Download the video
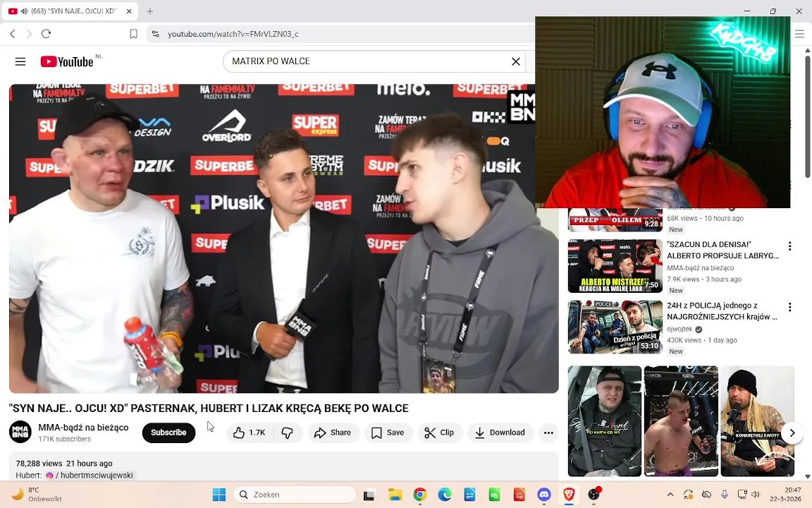The height and width of the screenshot is (508, 812). point(500,433)
